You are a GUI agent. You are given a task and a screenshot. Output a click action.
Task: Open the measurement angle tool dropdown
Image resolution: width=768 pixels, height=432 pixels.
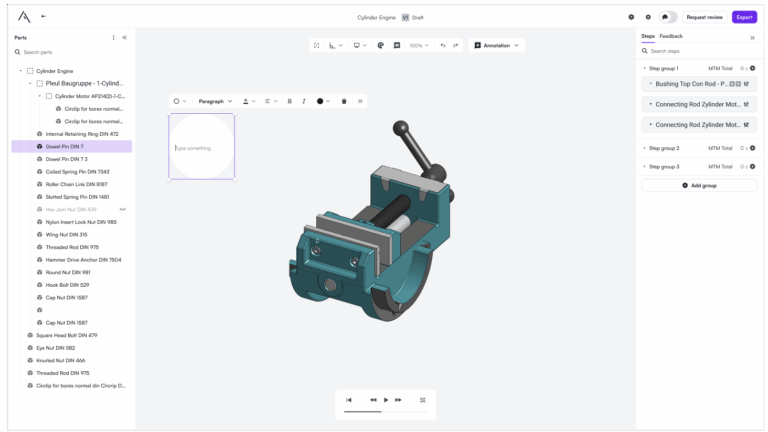336,46
